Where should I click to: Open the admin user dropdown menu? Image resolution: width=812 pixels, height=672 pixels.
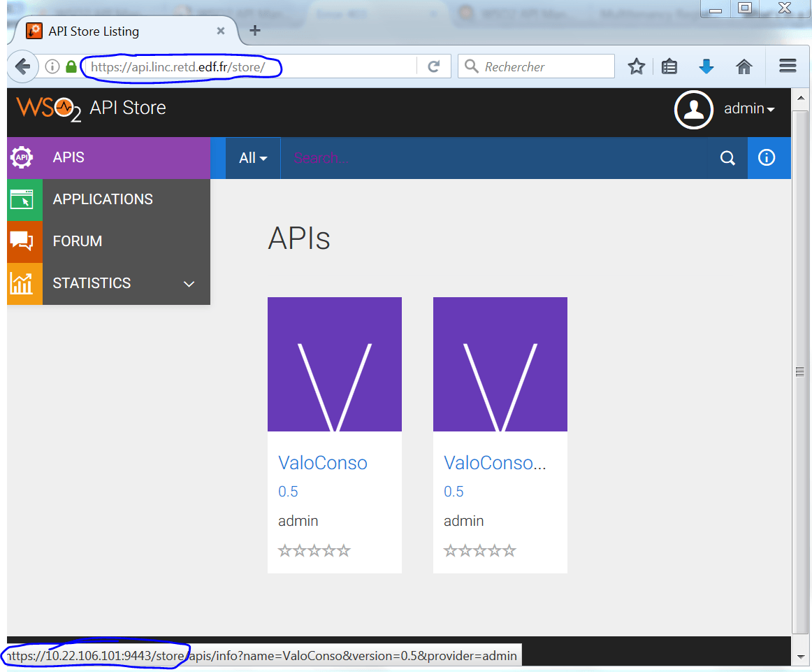(x=749, y=109)
